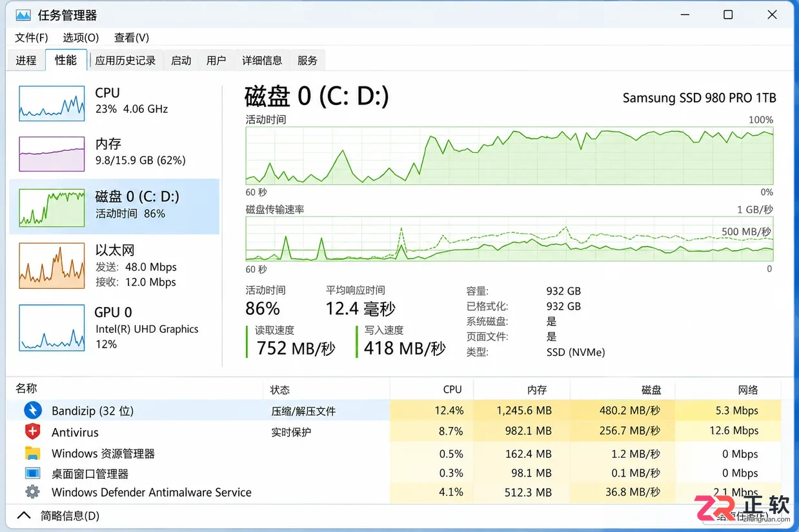Sort processes by the 名称 column header
The height and width of the screenshot is (532, 799).
pos(26,388)
